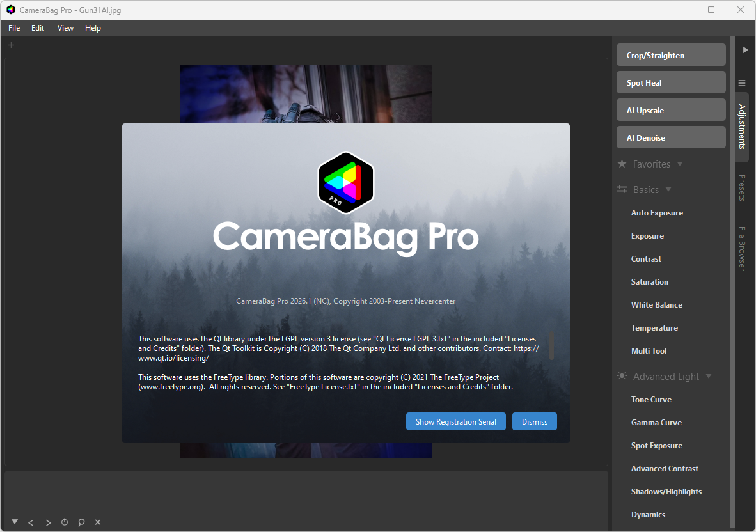Click the license text scrollbar in dialog

[551, 345]
